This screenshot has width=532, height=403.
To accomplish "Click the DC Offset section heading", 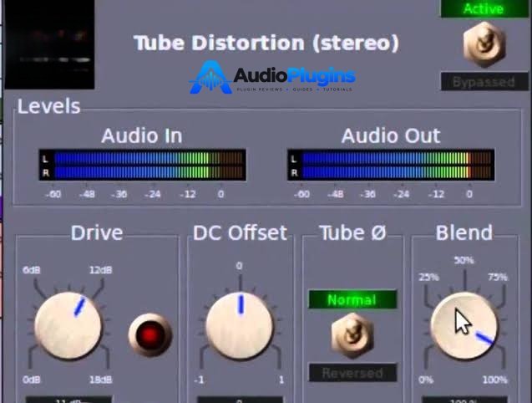I will 240,232.
